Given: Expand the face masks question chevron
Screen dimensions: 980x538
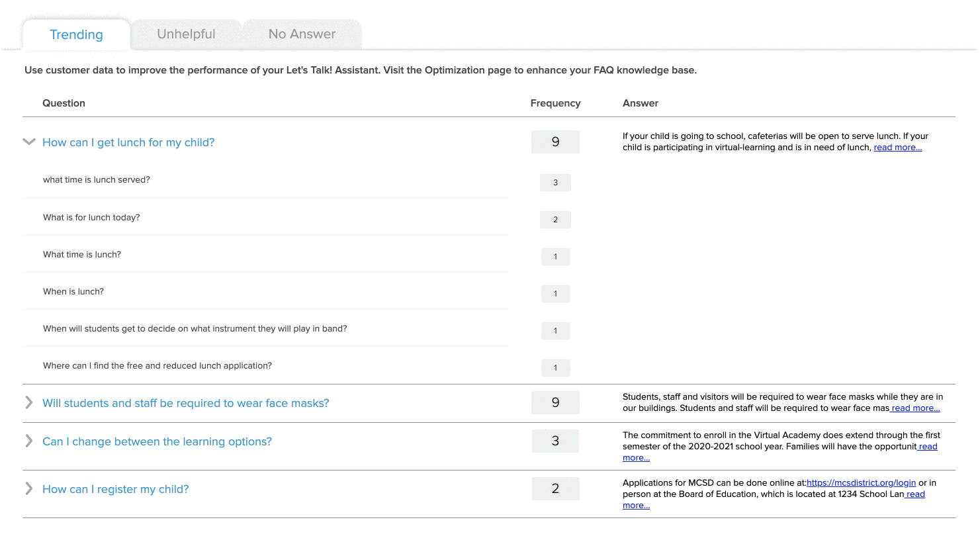Looking at the screenshot, I should click(x=28, y=403).
